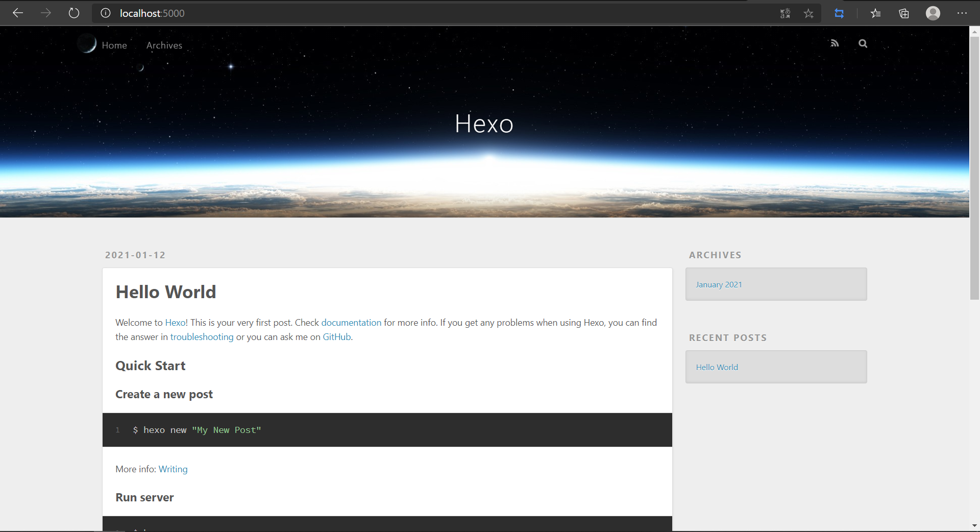Open the Hello World post title
The width and height of the screenshot is (980, 532).
click(x=166, y=292)
